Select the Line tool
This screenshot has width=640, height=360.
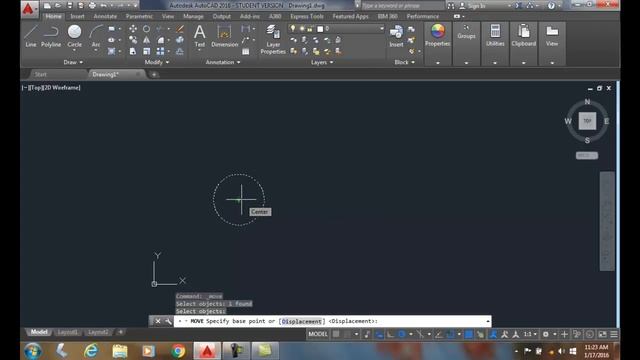[x=31, y=36]
